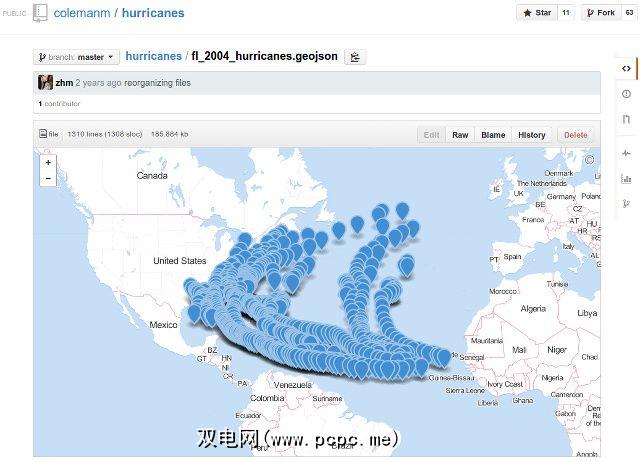The height and width of the screenshot is (462, 640).
Task: Zoom in on the map
Action: pyautogui.click(x=48, y=162)
